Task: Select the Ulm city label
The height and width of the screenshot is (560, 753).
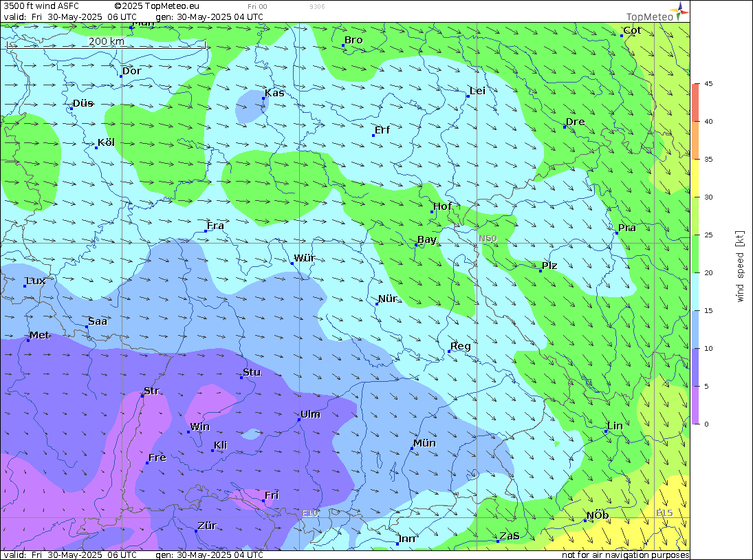Action: click(x=310, y=414)
